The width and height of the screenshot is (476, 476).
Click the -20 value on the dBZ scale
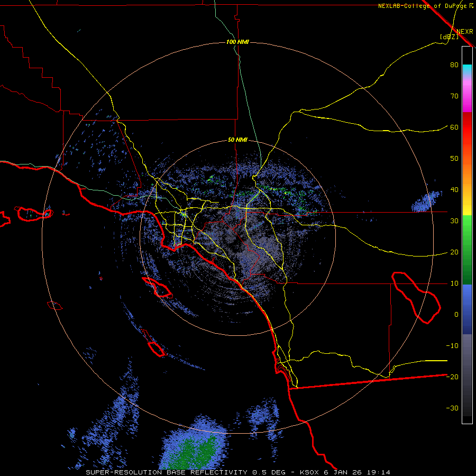click(x=452, y=377)
